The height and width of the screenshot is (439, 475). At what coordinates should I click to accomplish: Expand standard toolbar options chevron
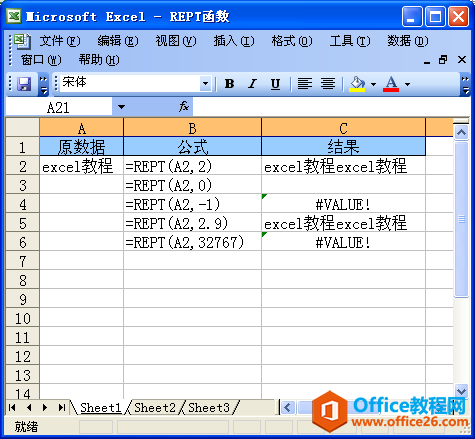(x=43, y=84)
